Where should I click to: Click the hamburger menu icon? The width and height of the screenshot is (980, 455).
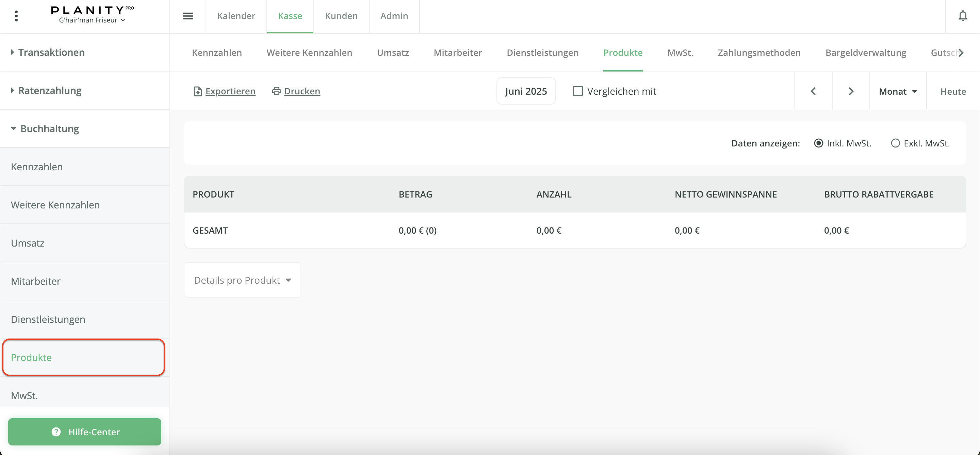[187, 16]
